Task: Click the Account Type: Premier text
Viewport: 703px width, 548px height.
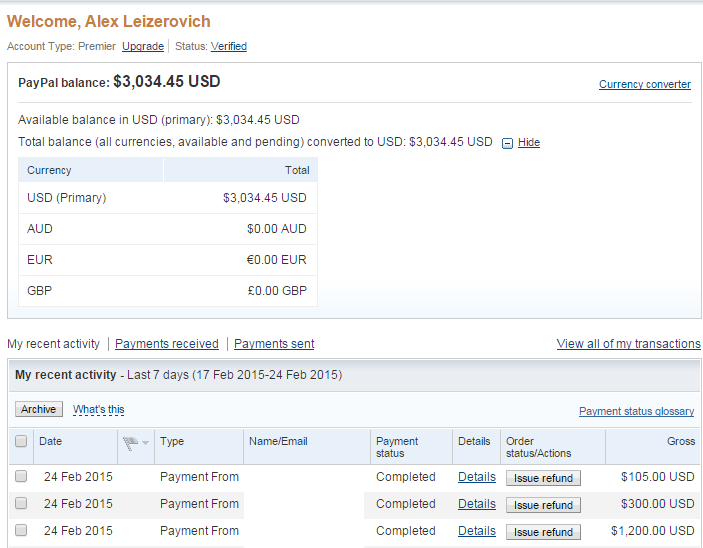Action: pos(61,46)
